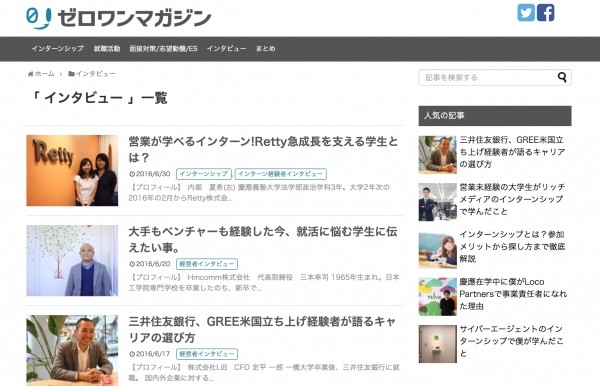Click the sidebar リッチメディア article thumbnail
Screen dimensions: 600x386
coord(438,202)
